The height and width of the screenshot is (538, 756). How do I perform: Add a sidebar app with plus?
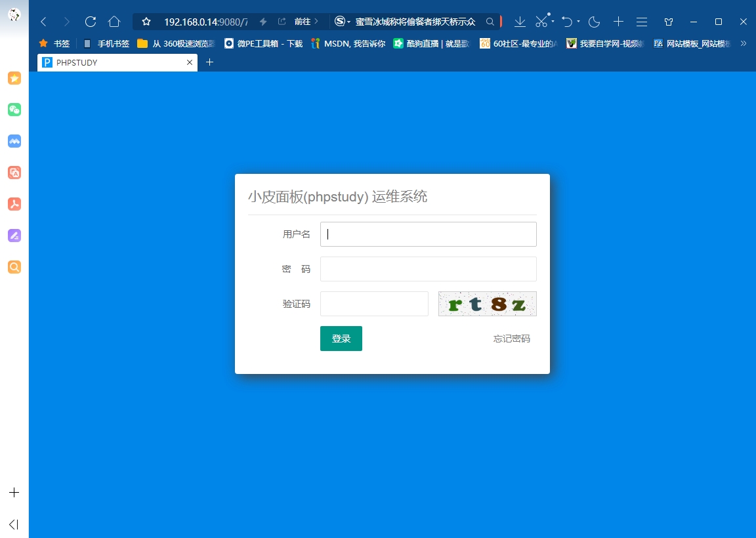(x=14, y=492)
